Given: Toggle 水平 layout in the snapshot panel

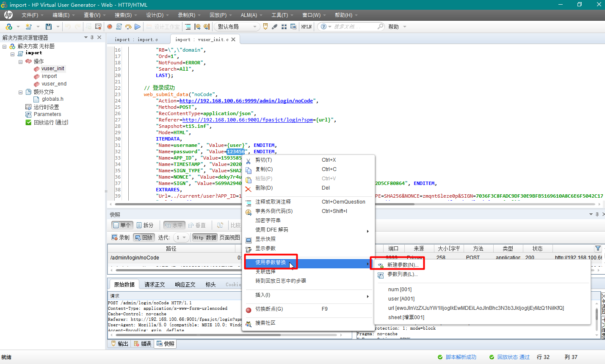Looking at the screenshot, I should [x=174, y=225].
